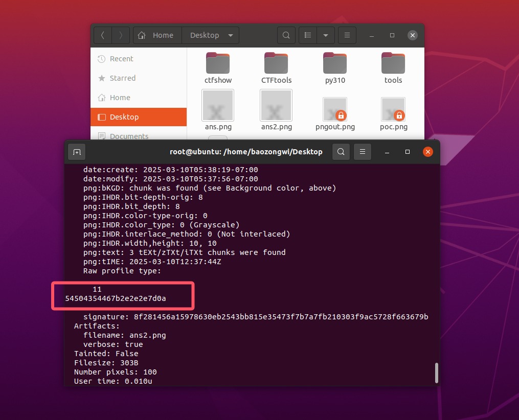Go back using the Files back arrow

[103, 35]
